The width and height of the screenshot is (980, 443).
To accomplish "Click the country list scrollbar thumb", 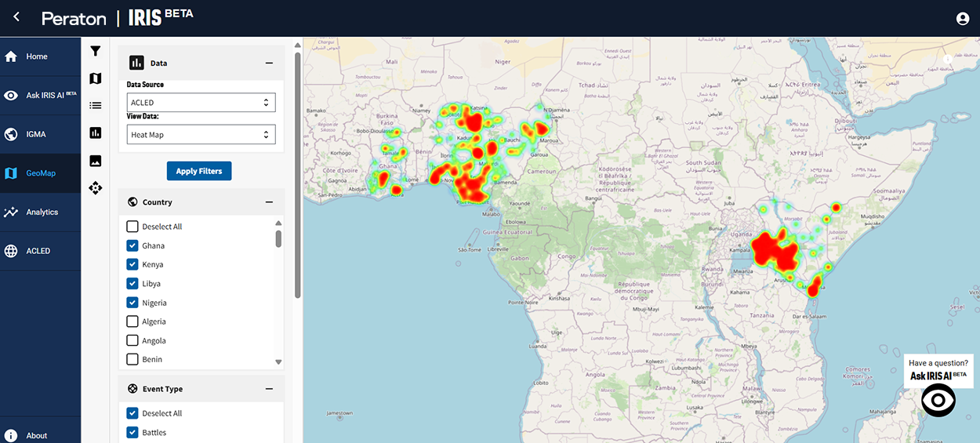I will tap(278, 238).
